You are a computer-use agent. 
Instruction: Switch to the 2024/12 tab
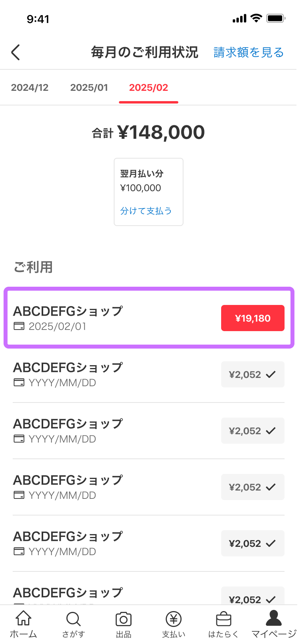(30, 88)
